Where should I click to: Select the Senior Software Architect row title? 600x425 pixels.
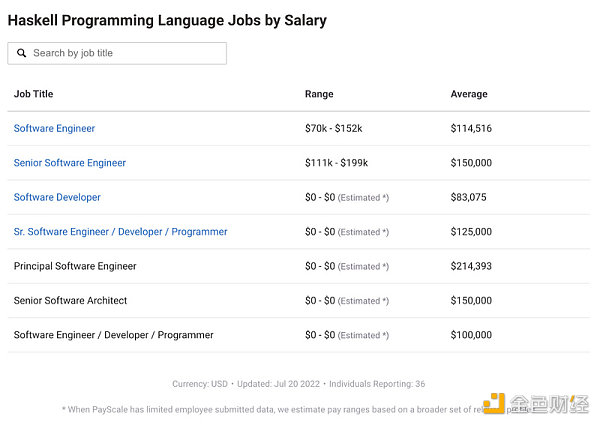(x=70, y=301)
